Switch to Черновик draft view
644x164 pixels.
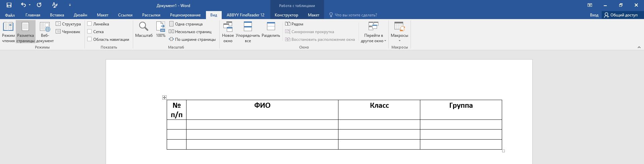tap(68, 32)
